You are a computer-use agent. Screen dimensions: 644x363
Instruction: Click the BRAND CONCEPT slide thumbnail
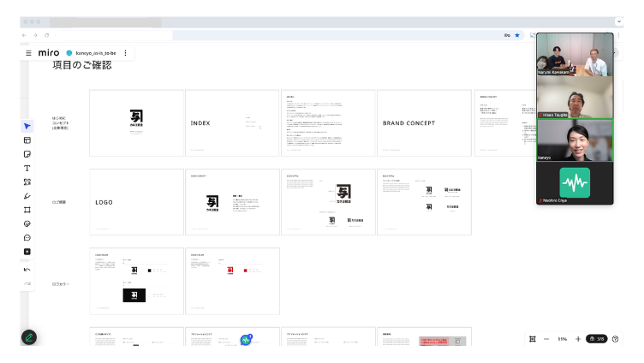point(424,123)
